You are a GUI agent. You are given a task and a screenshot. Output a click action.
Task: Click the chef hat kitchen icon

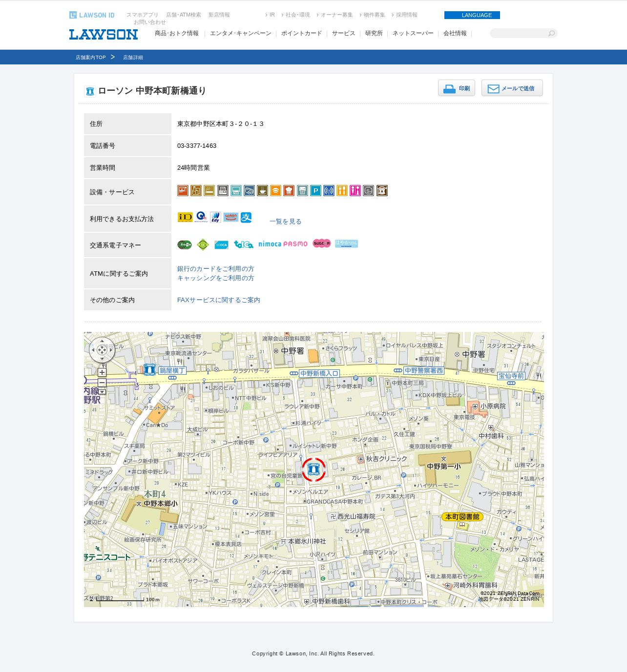pos(289,191)
